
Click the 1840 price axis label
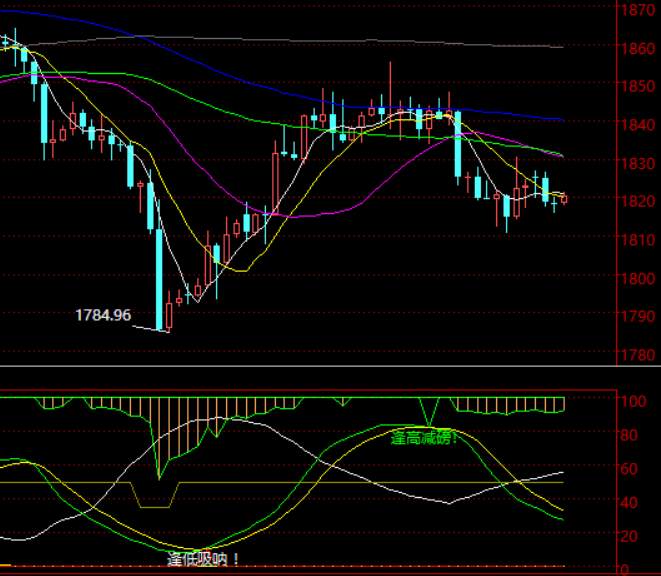(x=638, y=124)
